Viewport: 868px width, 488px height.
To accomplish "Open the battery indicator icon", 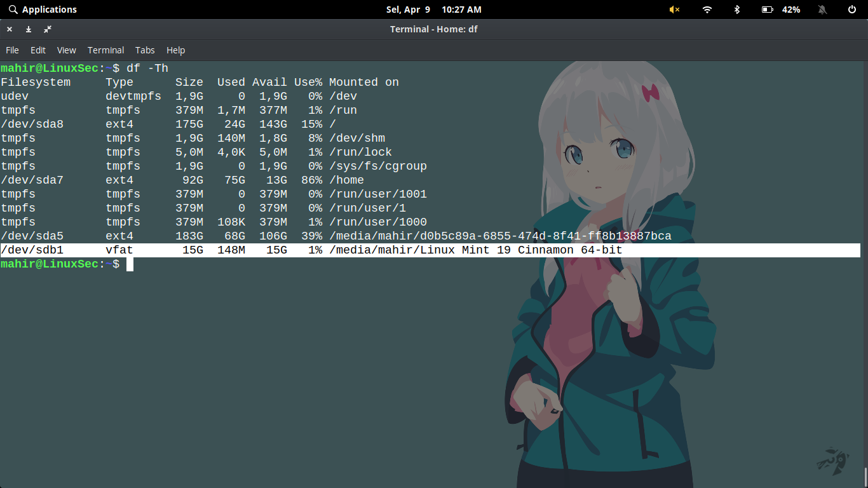I will [x=768, y=10].
